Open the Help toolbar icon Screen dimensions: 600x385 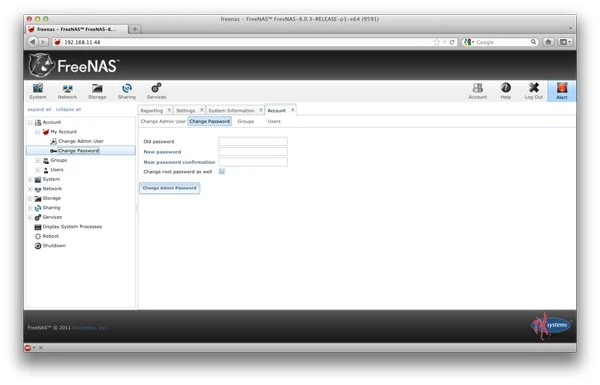click(x=505, y=91)
